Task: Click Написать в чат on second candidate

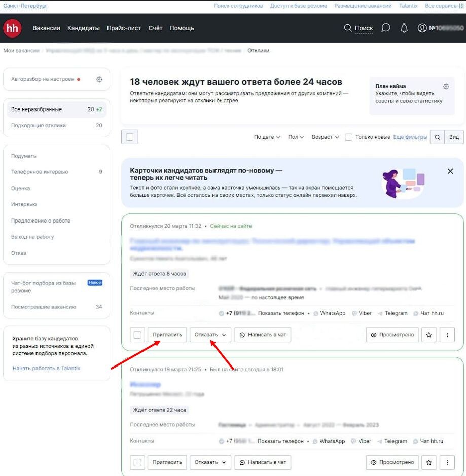Action: 263,462
